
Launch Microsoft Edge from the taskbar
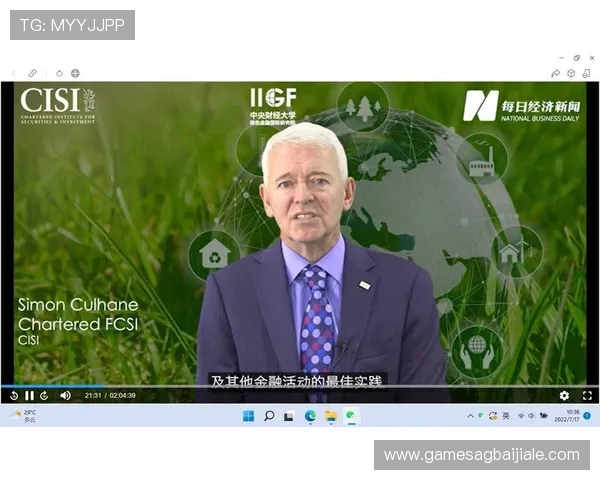pyautogui.click(x=310, y=416)
